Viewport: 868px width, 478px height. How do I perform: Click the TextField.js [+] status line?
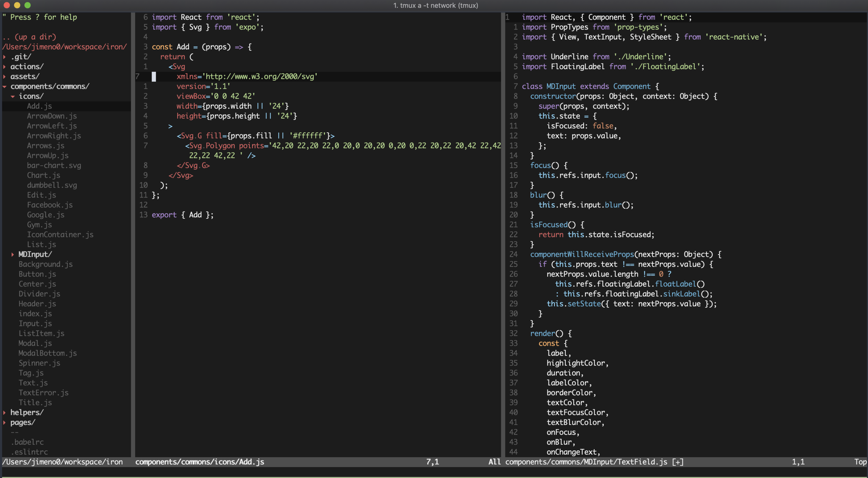coord(594,462)
